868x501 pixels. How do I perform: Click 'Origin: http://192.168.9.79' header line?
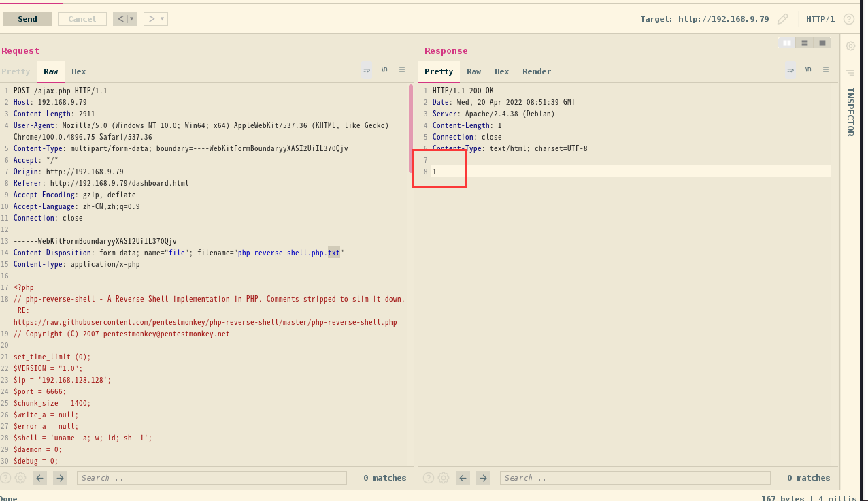69,172
